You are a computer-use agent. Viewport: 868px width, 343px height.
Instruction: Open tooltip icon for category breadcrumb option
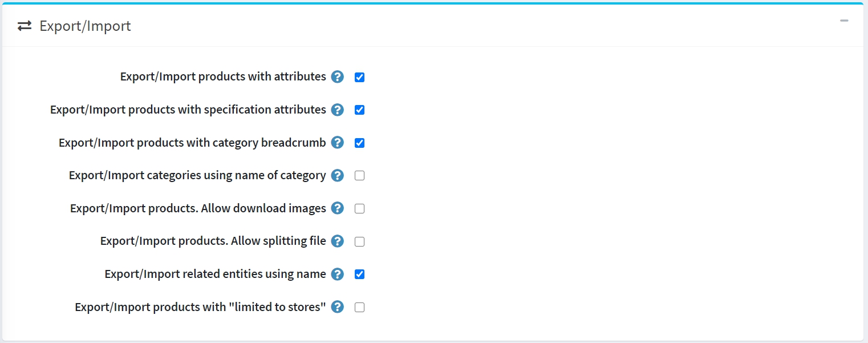(x=338, y=143)
